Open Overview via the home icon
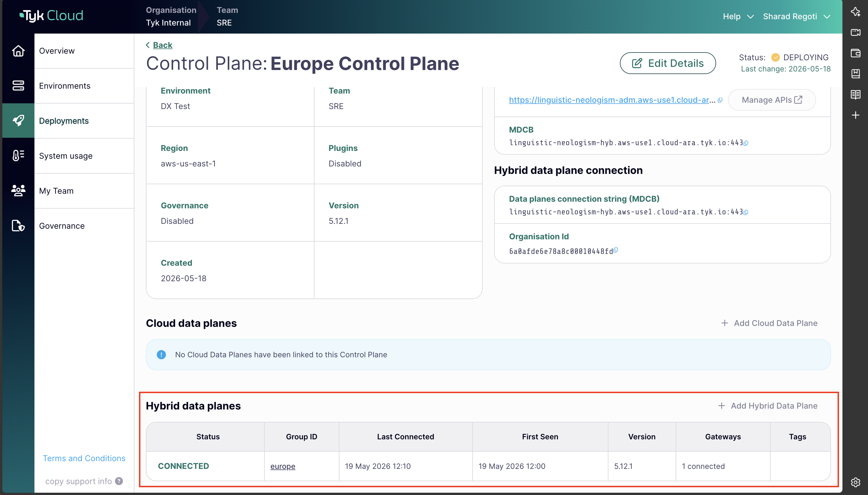The height and width of the screenshot is (495, 868). tap(18, 51)
